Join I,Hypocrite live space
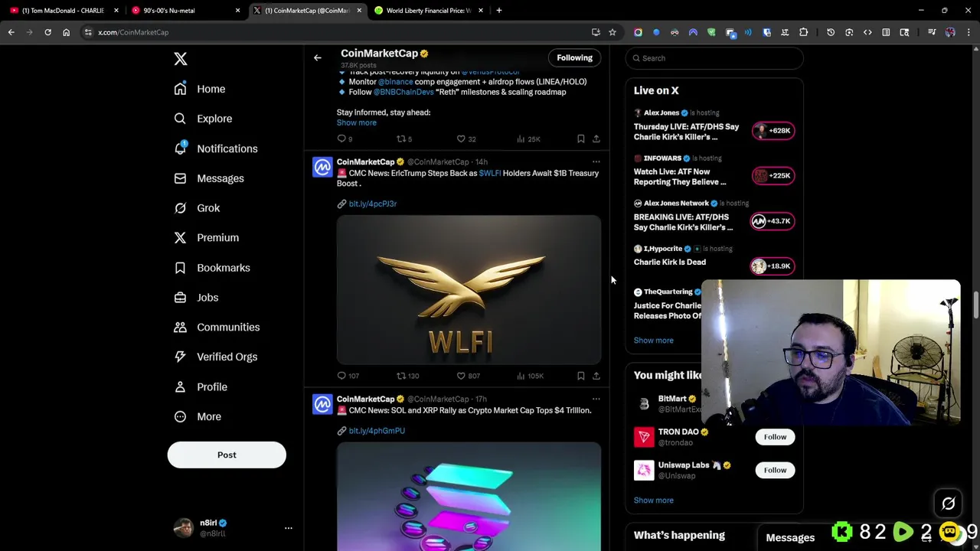Viewport: 980px width, 551px height. [x=773, y=266]
